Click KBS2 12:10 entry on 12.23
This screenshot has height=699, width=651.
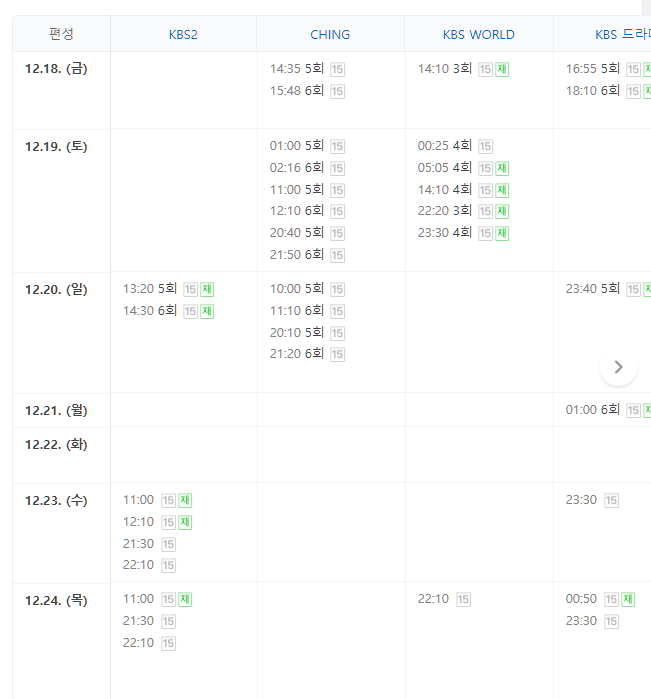[x=138, y=522]
